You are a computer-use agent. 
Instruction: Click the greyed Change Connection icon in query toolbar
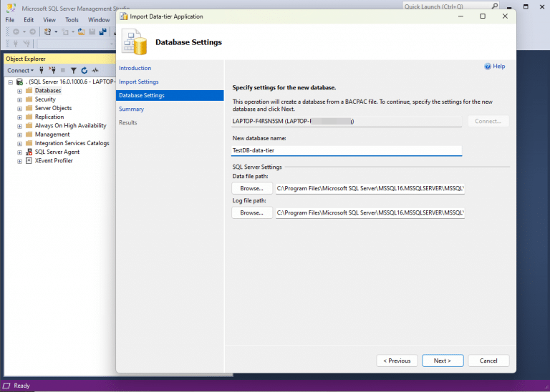pyautogui.click(x=26, y=44)
